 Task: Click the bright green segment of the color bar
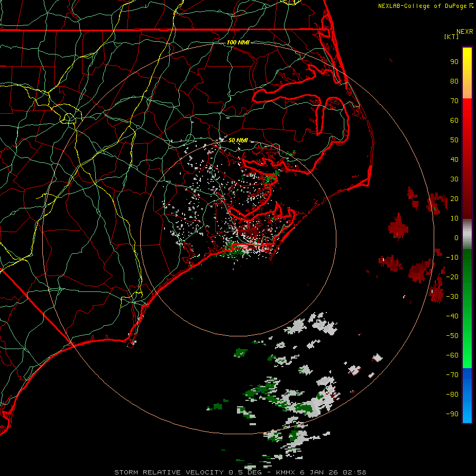click(467, 309)
